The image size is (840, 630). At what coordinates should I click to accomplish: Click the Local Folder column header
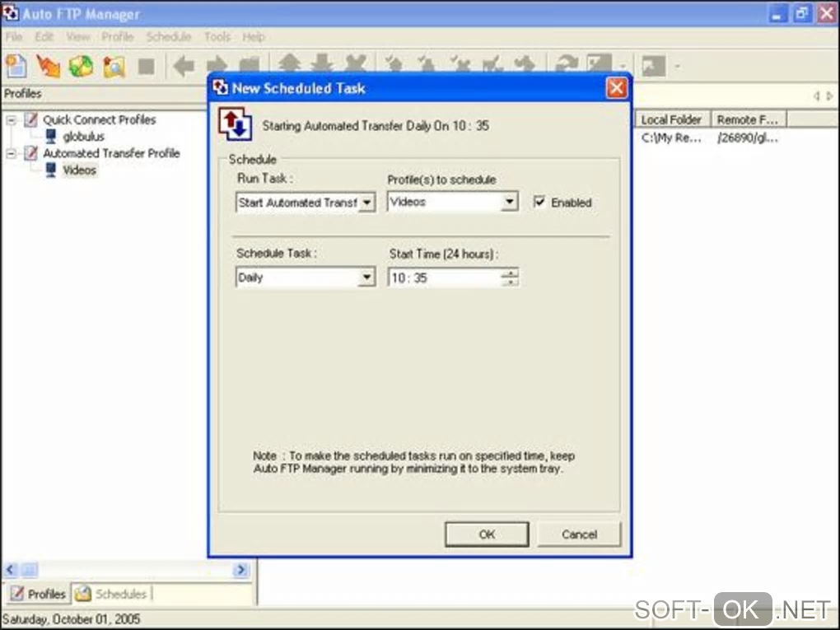672,119
